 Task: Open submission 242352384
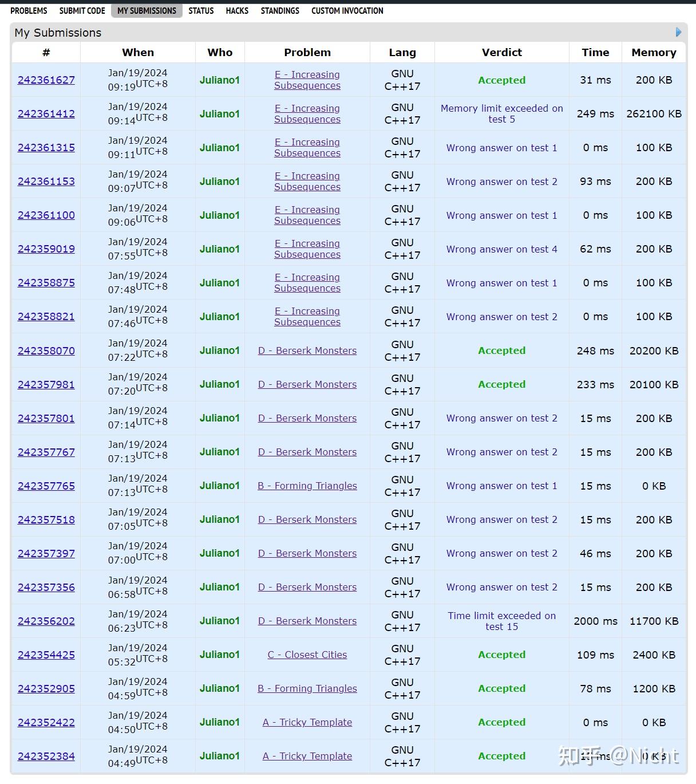[x=46, y=756]
